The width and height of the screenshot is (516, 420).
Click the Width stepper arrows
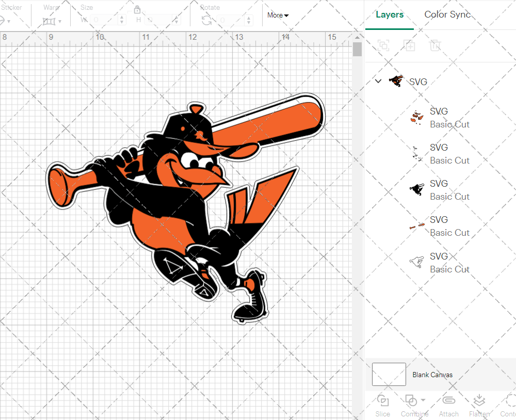click(x=122, y=20)
